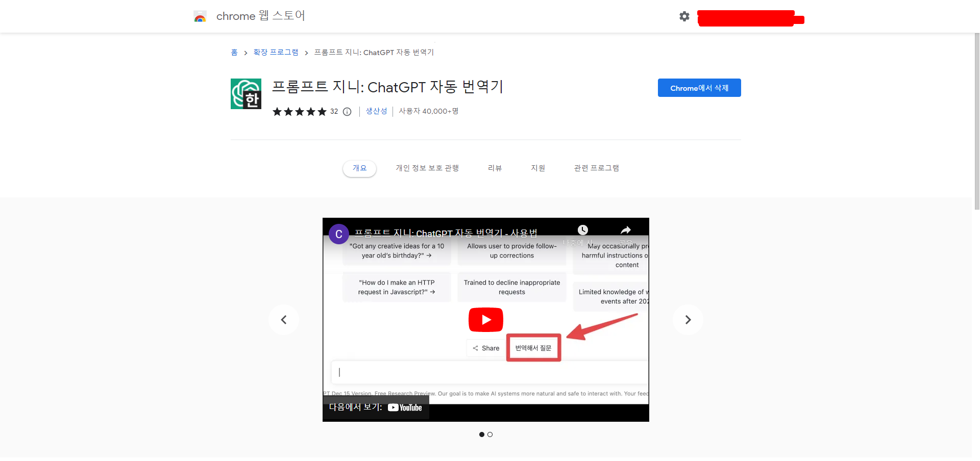The height and width of the screenshot is (461, 980).
Task: Open the channel avatar circle "C" on video
Action: (338, 234)
